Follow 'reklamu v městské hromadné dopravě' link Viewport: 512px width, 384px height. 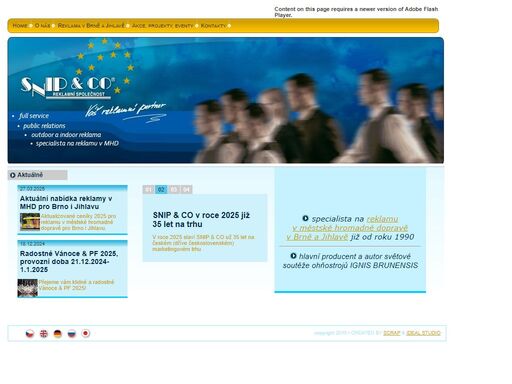[x=347, y=228]
